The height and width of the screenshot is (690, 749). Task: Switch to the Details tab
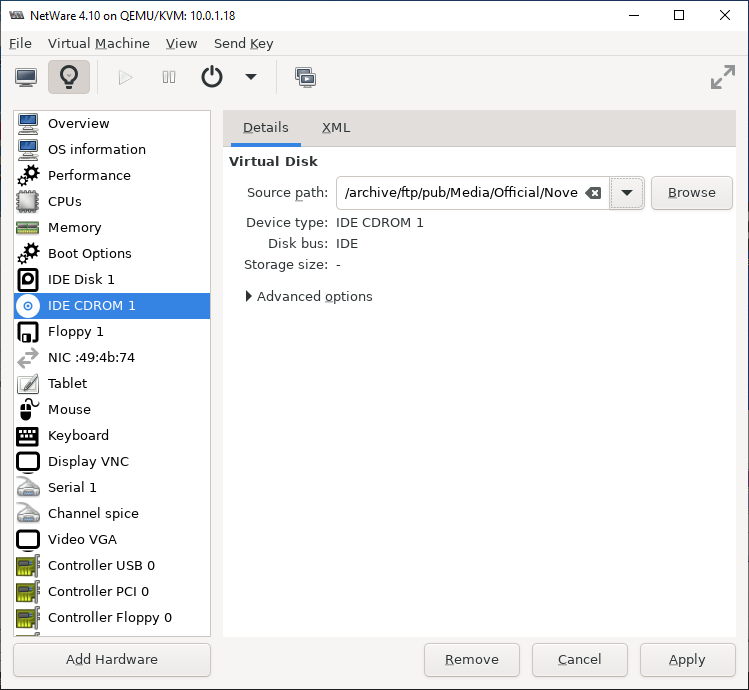pos(266,128)
